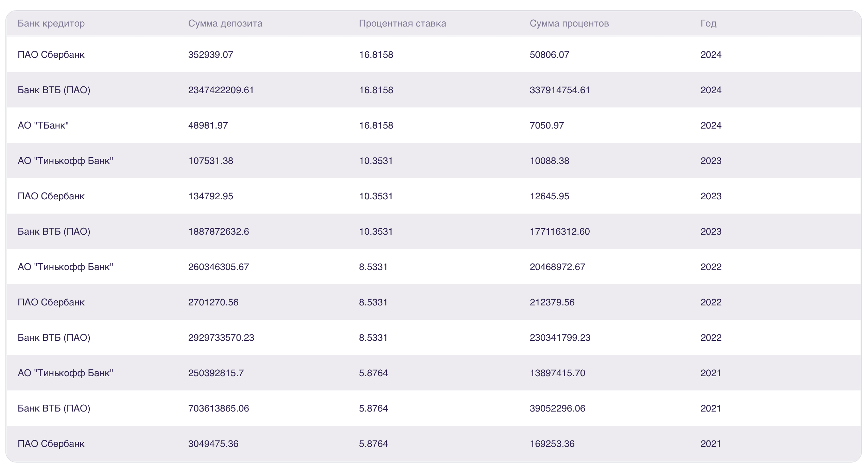This screenshot has height=468, width=868.
Task: Click deposit amount 352939.07
Action: 211,55
